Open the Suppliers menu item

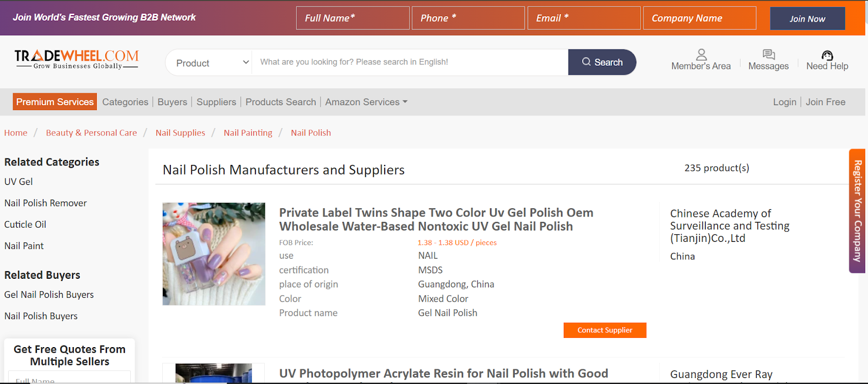click(x=216, y=102)
